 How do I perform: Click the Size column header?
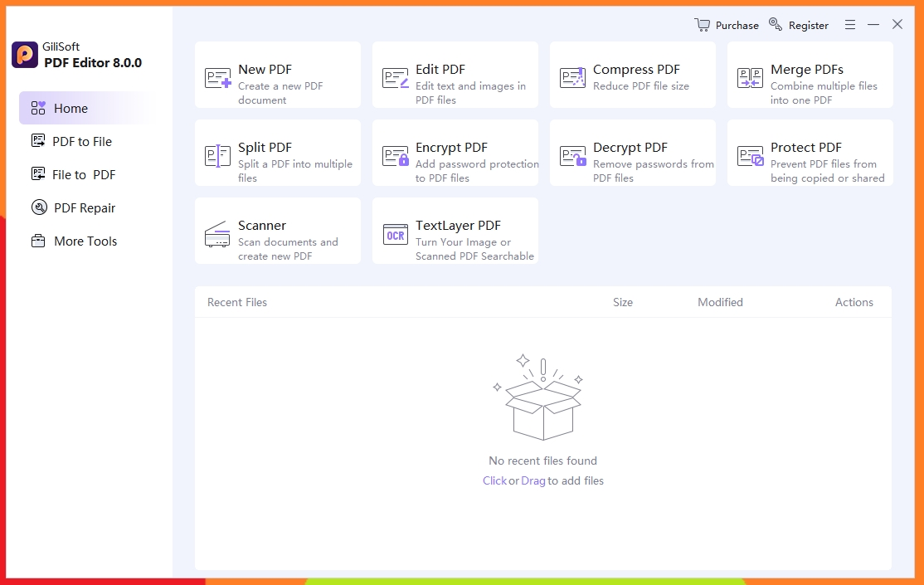coord(622,302)
